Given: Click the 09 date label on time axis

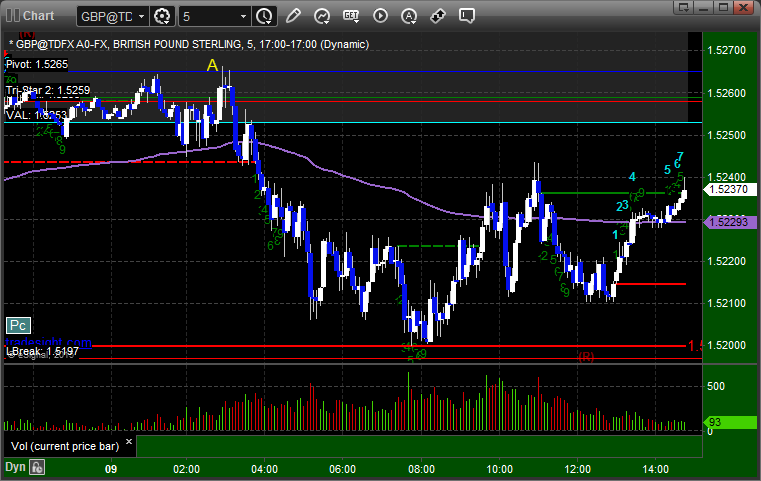Looking at the screenshot, I should 111,469.
